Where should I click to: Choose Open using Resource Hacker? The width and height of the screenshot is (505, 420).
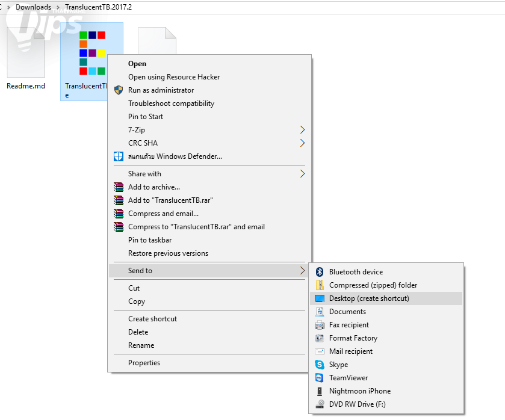(x=209, y=76)
